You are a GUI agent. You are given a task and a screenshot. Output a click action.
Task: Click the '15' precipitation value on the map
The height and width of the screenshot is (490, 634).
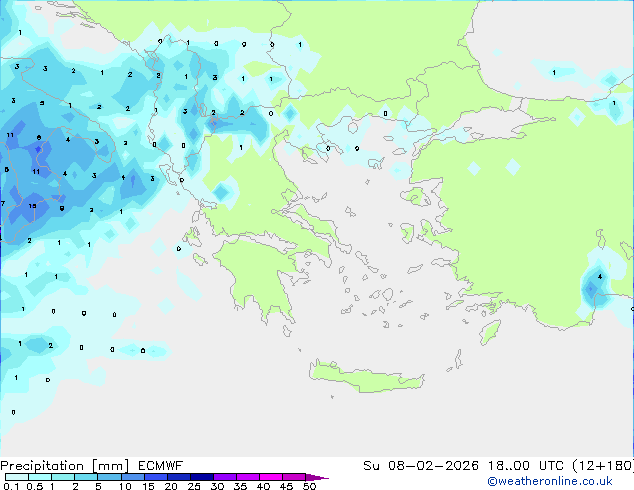tap(32, 206)
